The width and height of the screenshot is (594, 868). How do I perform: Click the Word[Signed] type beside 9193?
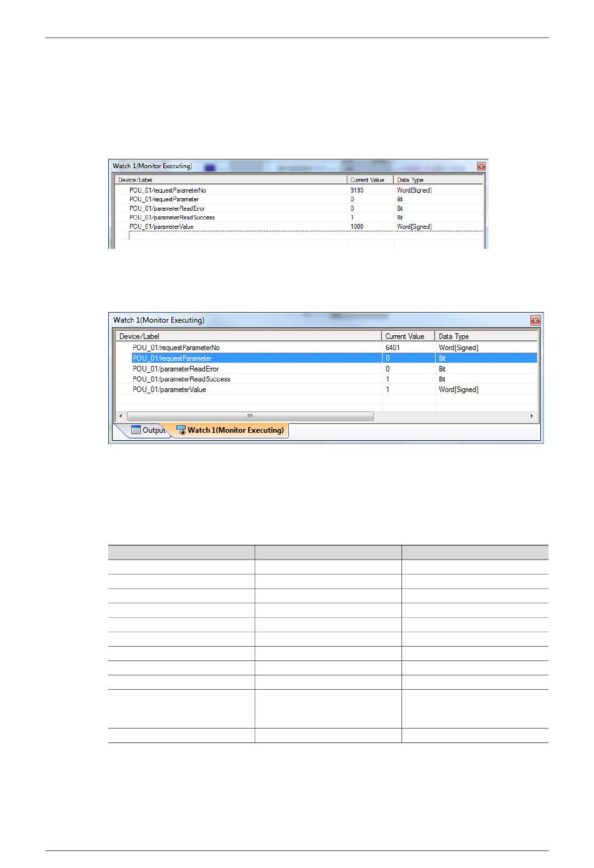[x=414, y=190]
